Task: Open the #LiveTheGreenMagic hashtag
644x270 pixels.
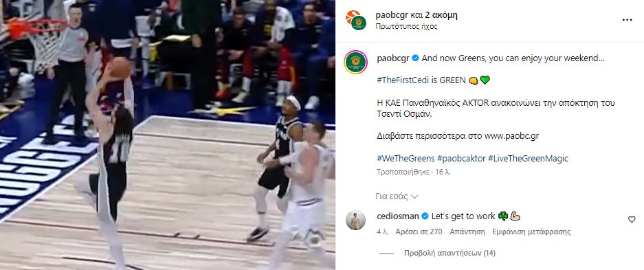Action: point(528,159)
